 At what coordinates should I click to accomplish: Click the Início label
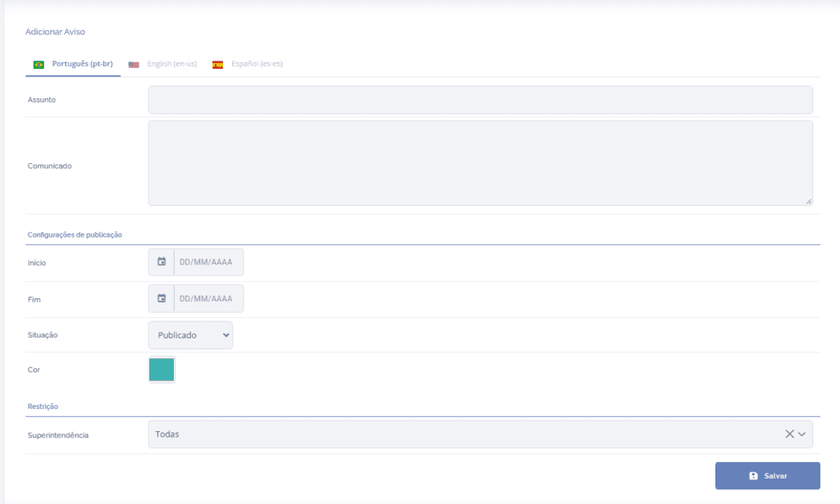coord(36,263)
